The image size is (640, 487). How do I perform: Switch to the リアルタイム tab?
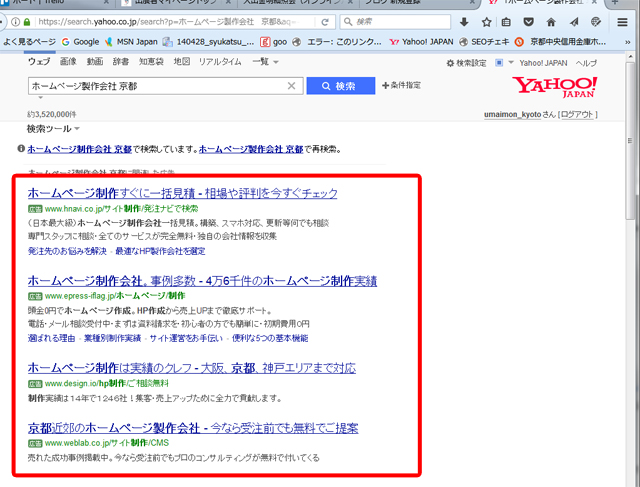220,62
